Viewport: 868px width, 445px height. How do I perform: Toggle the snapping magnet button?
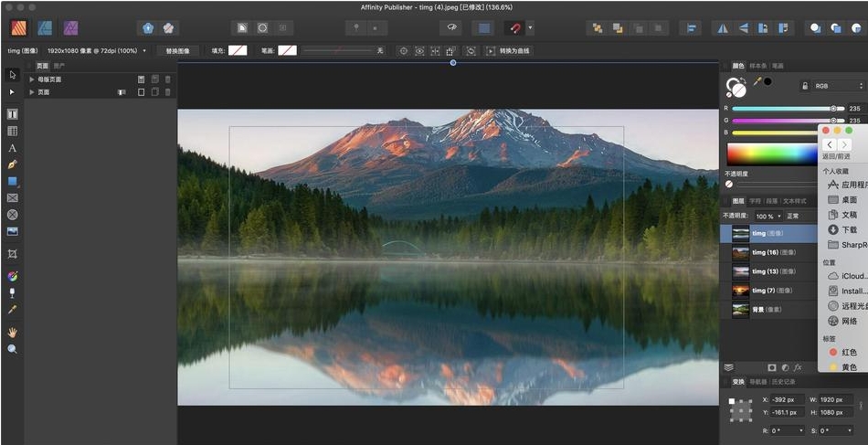[515, 28]
